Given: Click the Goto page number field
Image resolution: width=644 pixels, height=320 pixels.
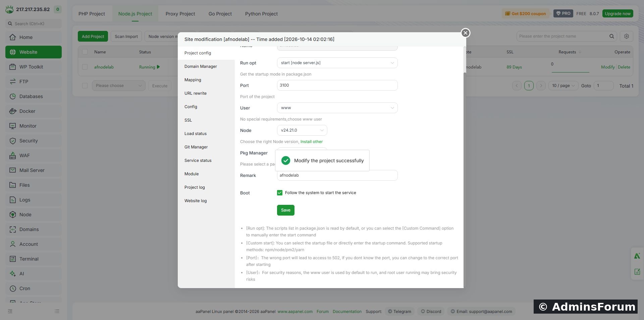Looking at the screenshot, I should point(603,86).
